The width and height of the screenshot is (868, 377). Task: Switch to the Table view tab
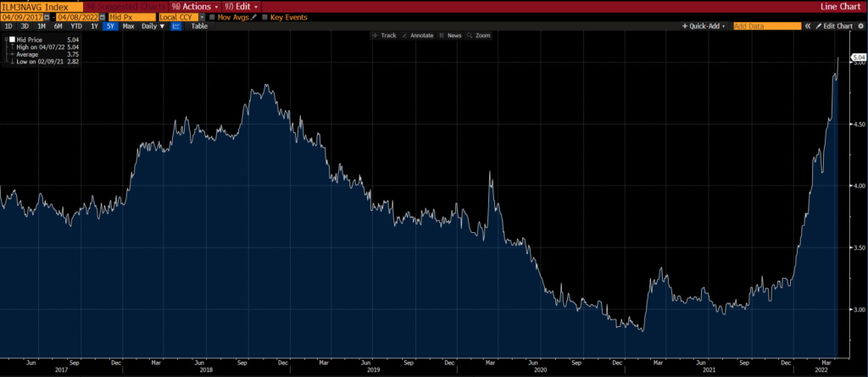[x=199, y=26]
